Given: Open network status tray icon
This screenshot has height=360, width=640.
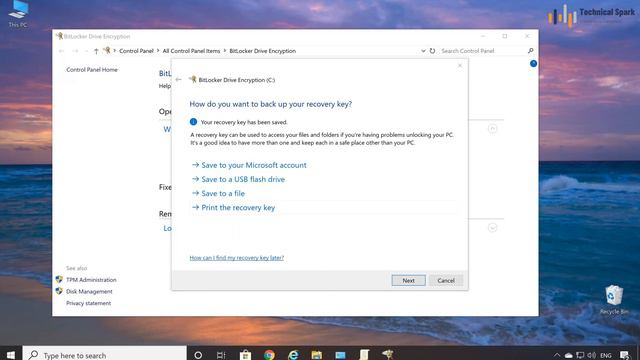Looking at the screenshot, I should click(x=580, y=355).
